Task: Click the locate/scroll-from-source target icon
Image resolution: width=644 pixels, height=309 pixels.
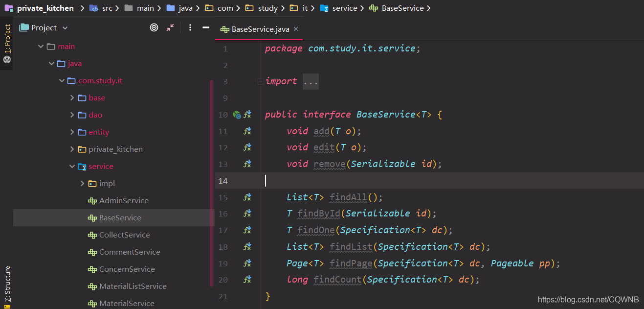Action: 154,28
